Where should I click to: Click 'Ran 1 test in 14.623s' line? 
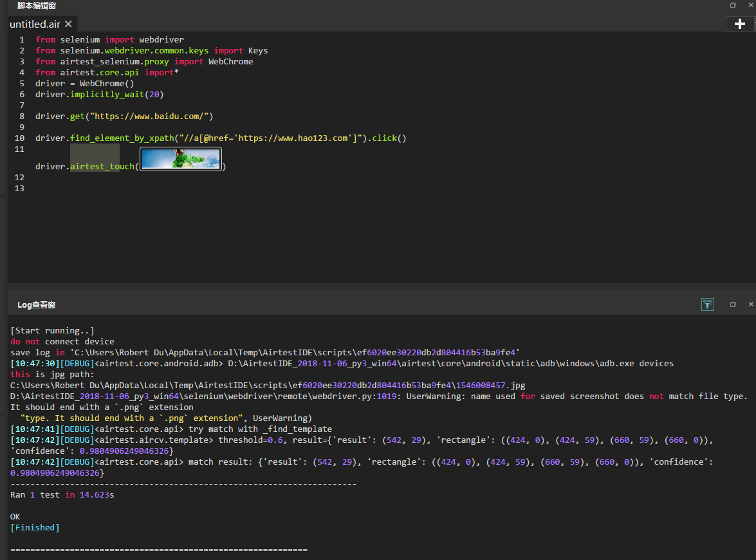(x=62, y=495)
